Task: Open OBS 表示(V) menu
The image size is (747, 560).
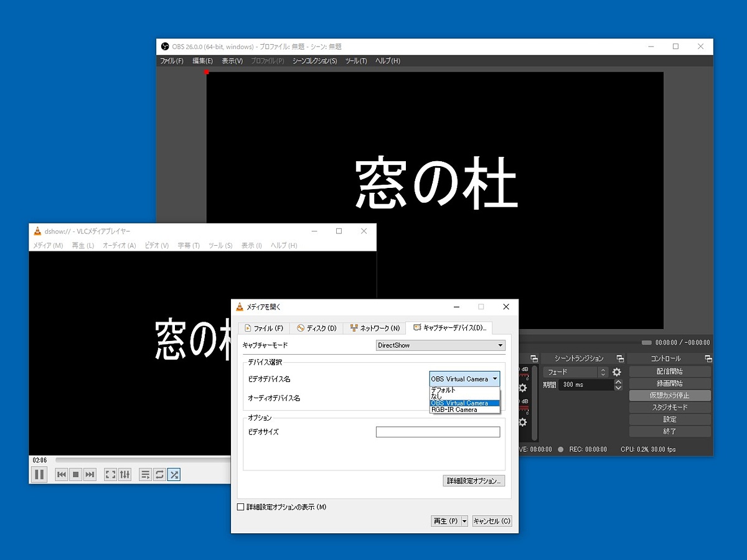Action: [x=232, y=61]
